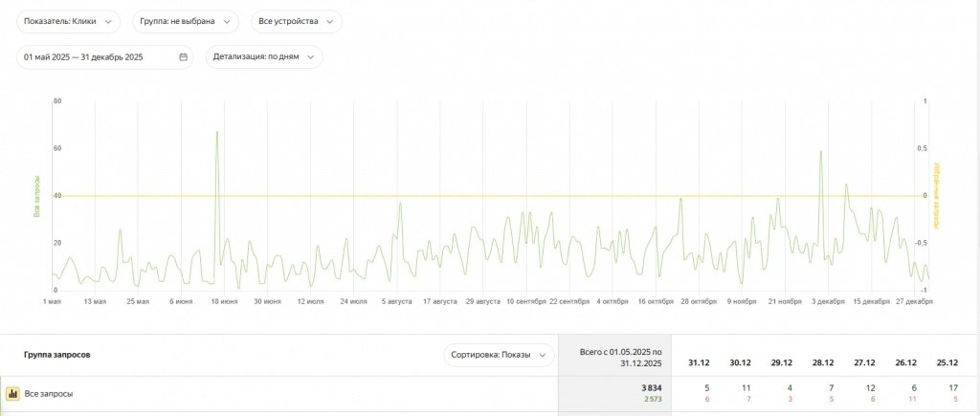Click the green value 2 573
This screenshot has width=980, height=416.
tap(653, 399)
